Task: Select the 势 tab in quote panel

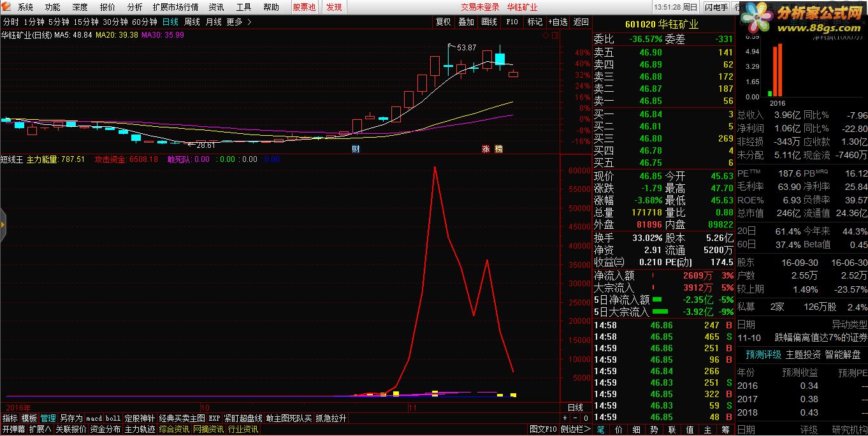Action: [655, 430]
